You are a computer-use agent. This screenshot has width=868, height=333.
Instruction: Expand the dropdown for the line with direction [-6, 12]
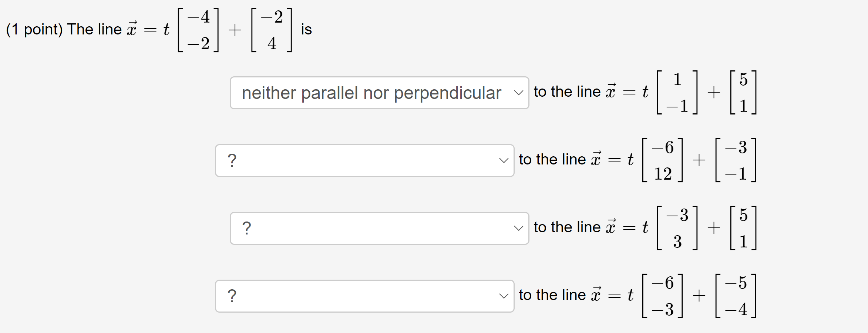(x=364, y=160)
